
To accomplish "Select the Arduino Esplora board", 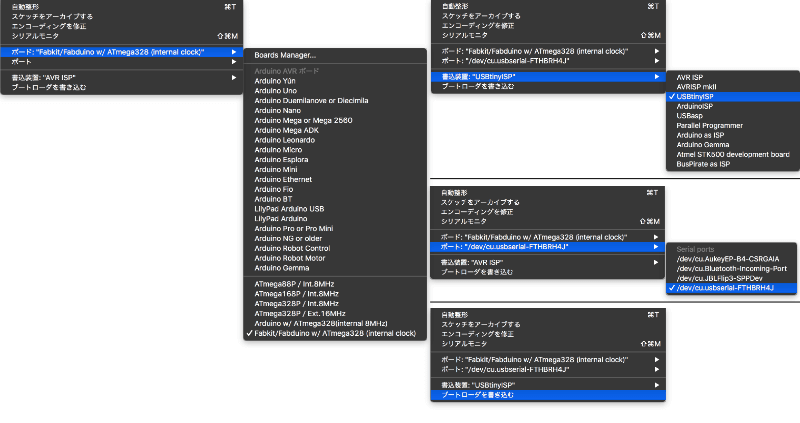I will (x=335, y=160).
